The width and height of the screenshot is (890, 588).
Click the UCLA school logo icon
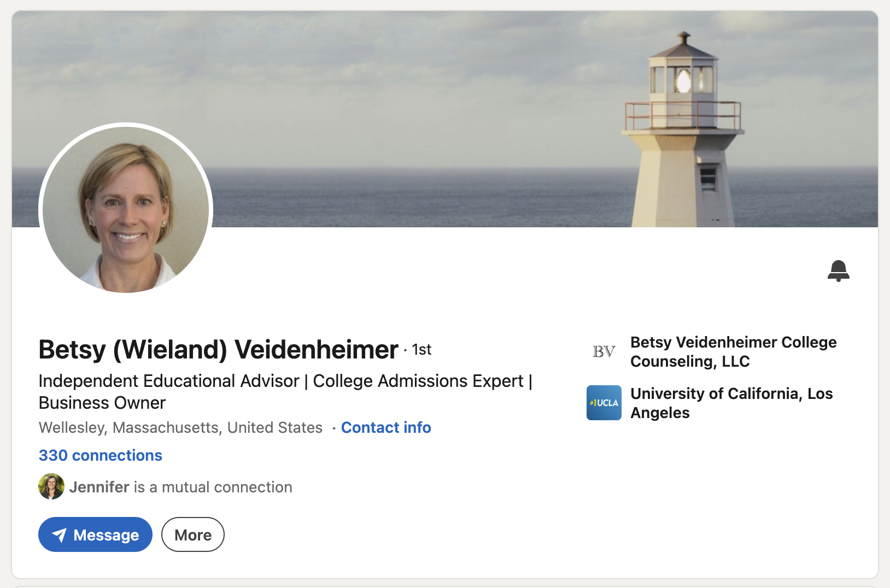click(604, 403)
